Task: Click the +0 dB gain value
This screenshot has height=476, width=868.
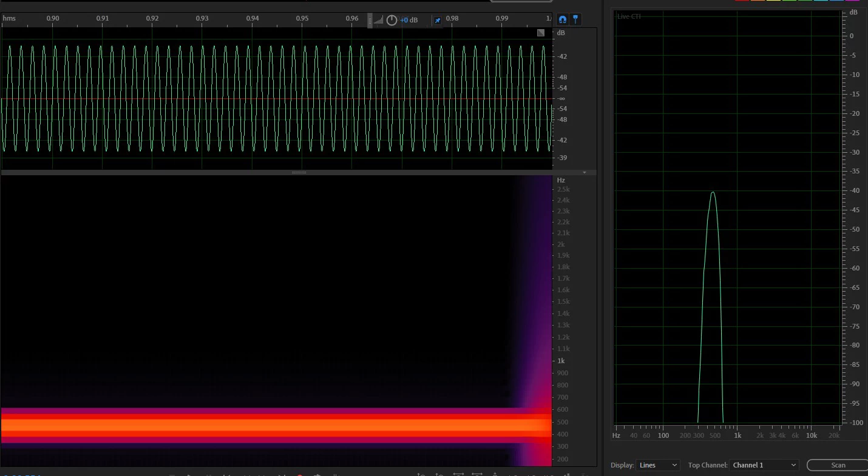Action: point(409,20)
